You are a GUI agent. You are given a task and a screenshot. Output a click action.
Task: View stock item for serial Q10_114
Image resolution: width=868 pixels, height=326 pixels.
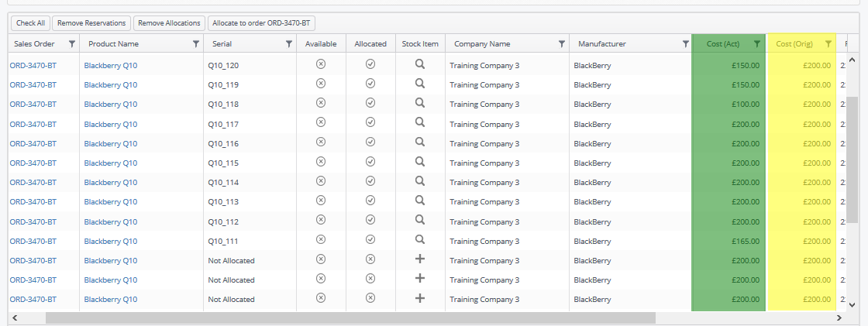[420, 181]
